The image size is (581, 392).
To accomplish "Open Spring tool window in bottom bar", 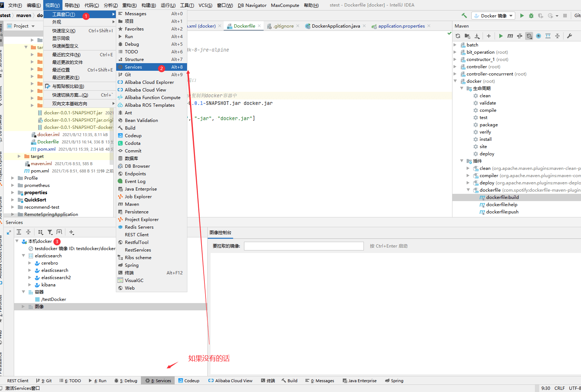I will [394, 381].
